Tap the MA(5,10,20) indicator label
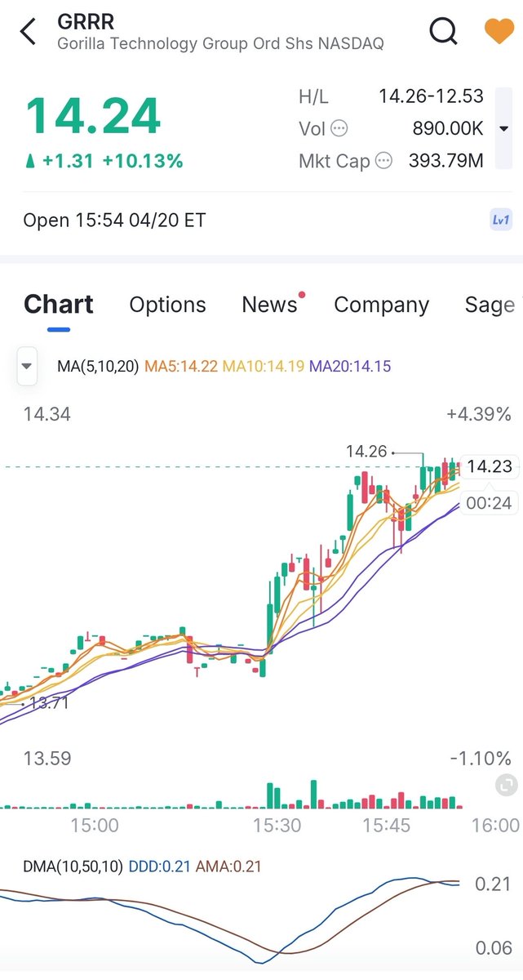Viewport: 523px width, 980px height. [x=98, y=367]
